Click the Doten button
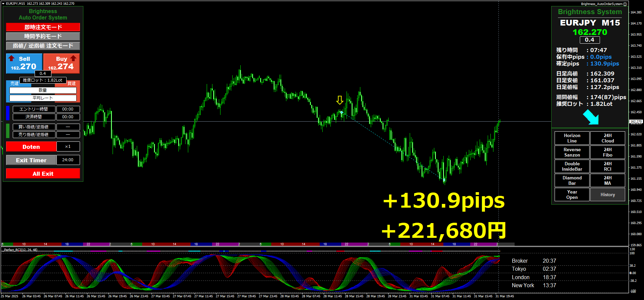This screenshot has width=644, height=300. coord(31,147)
